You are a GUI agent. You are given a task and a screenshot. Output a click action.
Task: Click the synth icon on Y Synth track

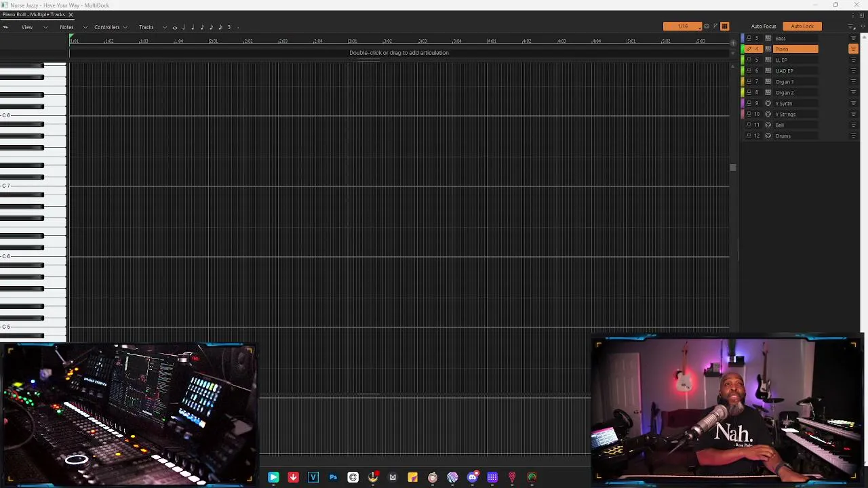pos(768,103)
